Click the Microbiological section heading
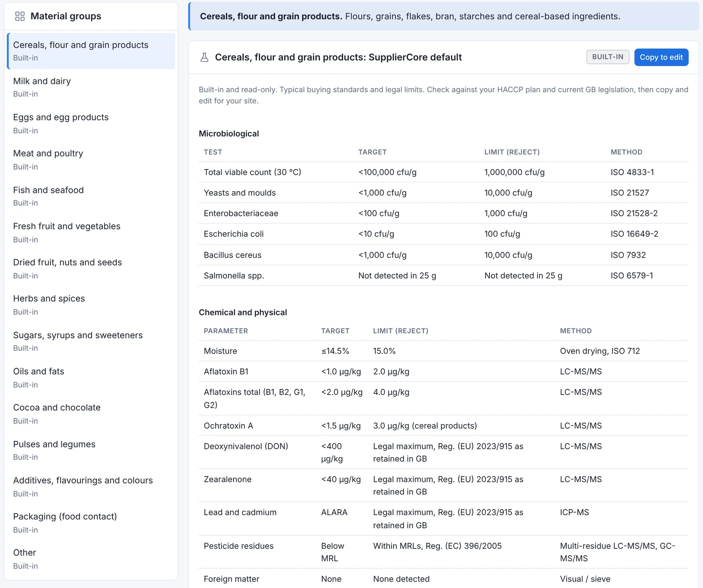Viewport: 703px width, 588px height. coord(229,133)
